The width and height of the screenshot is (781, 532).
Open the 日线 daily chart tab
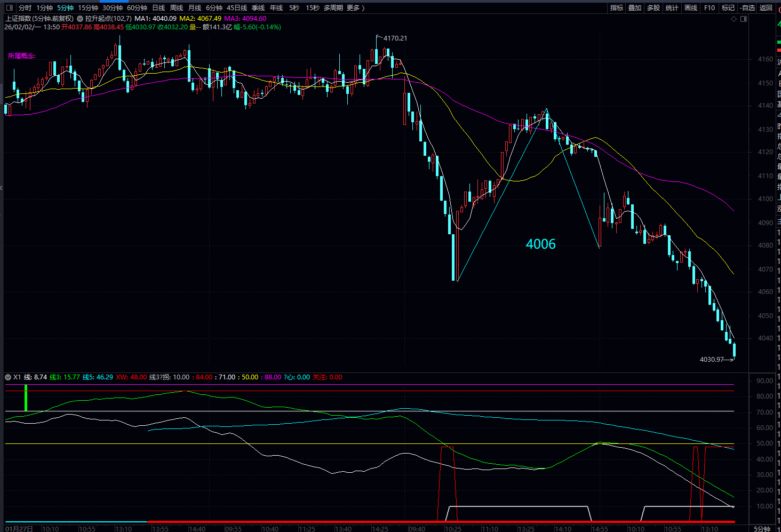158,8
